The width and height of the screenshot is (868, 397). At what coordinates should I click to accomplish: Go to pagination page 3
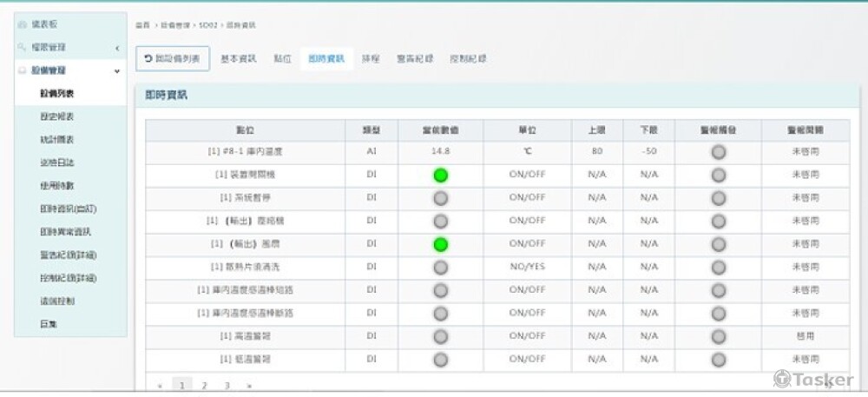227,386
